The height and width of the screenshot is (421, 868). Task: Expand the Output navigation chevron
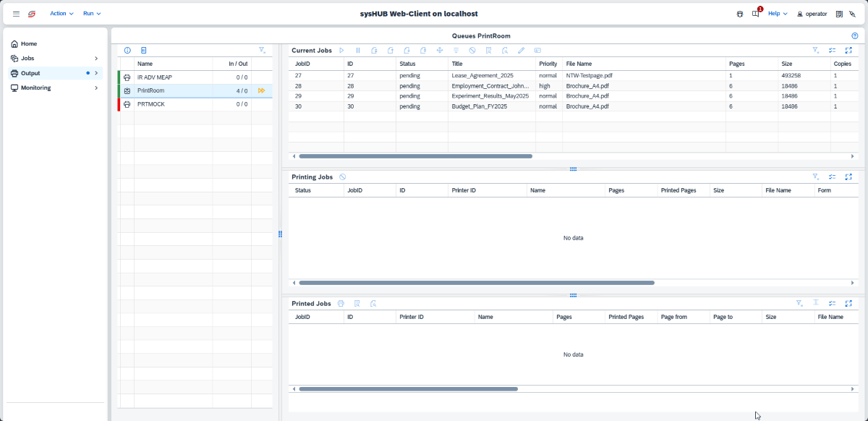click(96, 73)
